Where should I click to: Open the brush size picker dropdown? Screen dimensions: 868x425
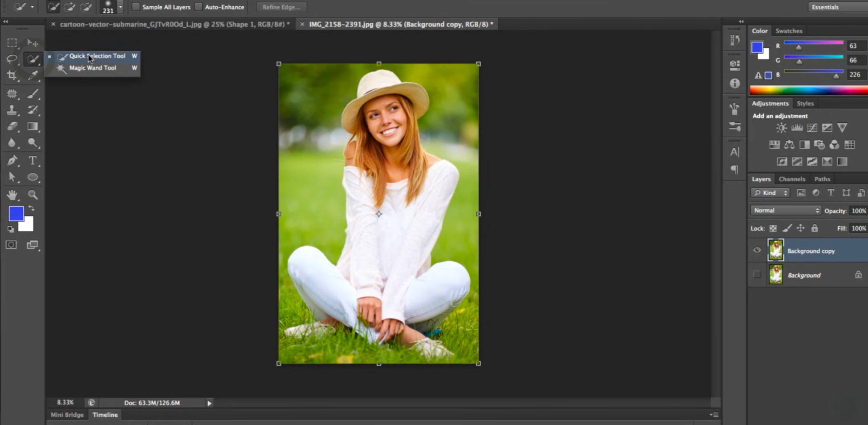pyautogui.click(x=120, y=7)
